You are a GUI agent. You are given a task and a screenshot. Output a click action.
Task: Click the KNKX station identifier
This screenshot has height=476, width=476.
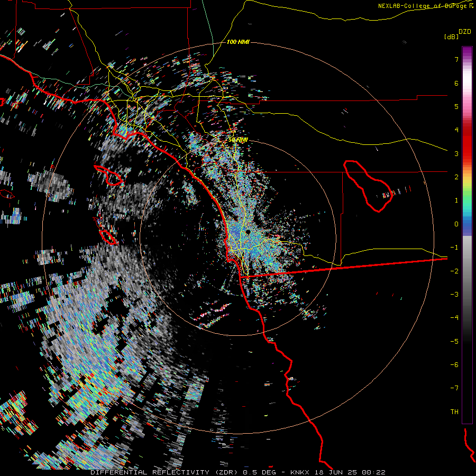tap(300, 472)
